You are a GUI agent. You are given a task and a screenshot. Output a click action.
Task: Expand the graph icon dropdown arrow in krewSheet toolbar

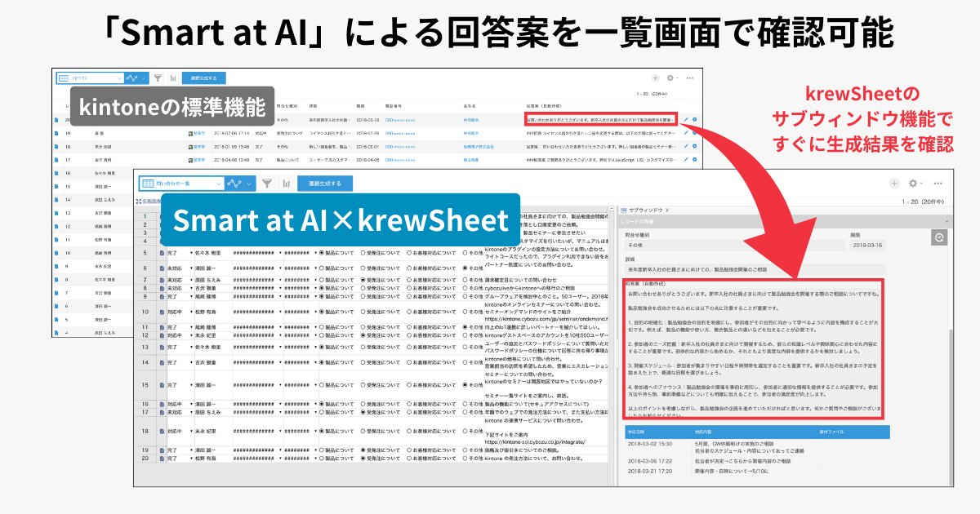250,184
